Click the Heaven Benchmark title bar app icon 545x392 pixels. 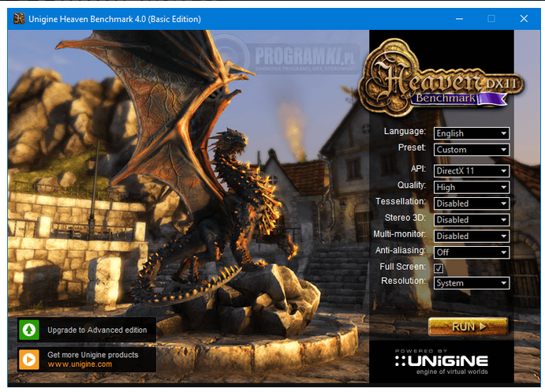tap(19, 18)
